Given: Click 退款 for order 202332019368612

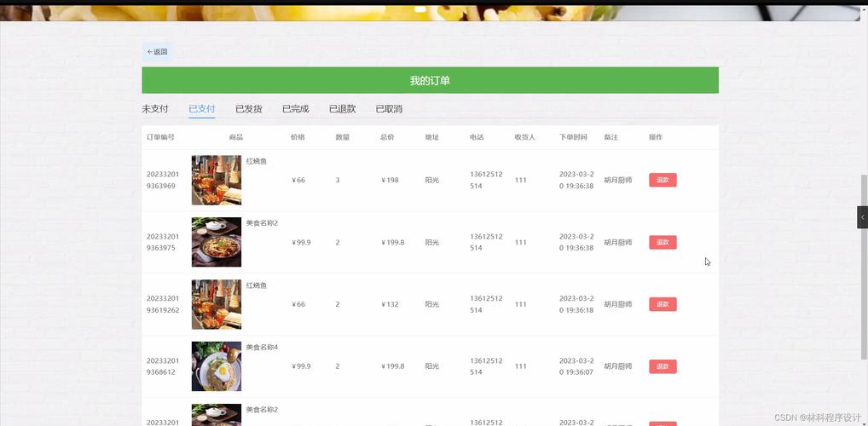Looking at the screenshot, I should tap(663, 366).
